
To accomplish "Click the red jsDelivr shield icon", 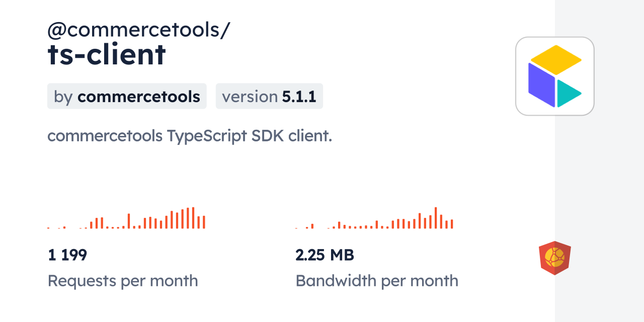I will [x=555, y=258].
